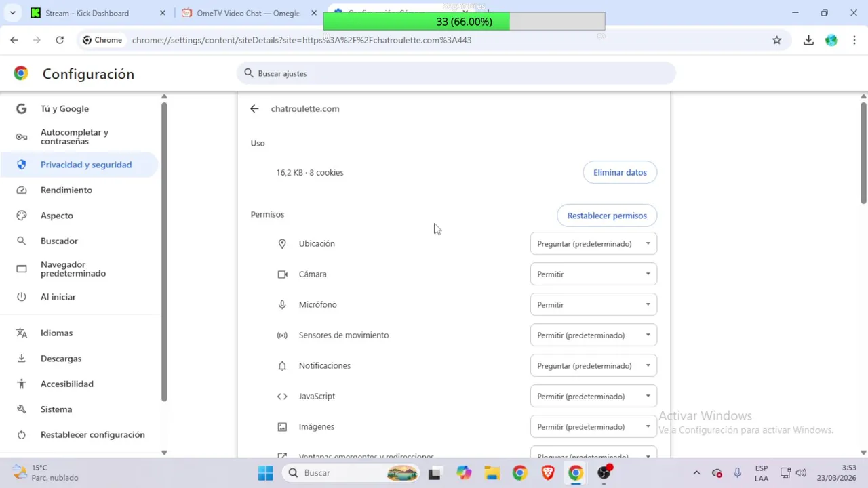Viewport: 868px width, 488px height.
Task: Close the Kick Dashboard tab
Action: 163,13
